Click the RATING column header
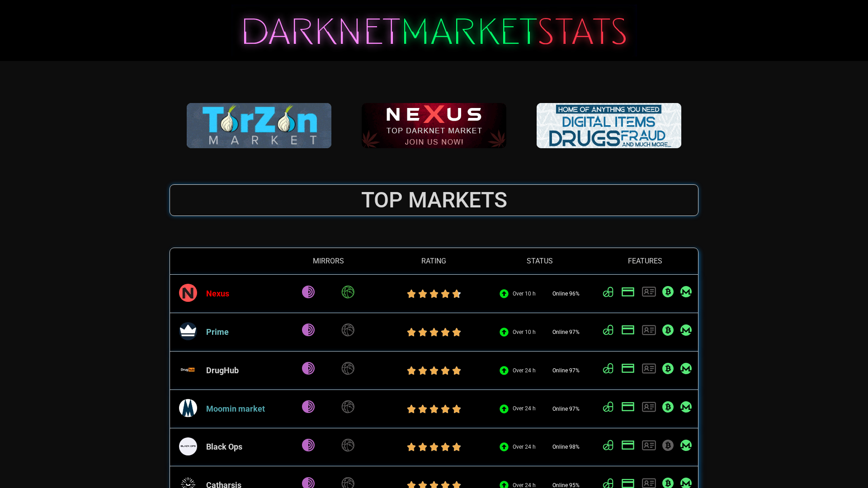The width and height of the screenshot is (868, 488). [x=434, y=261]
